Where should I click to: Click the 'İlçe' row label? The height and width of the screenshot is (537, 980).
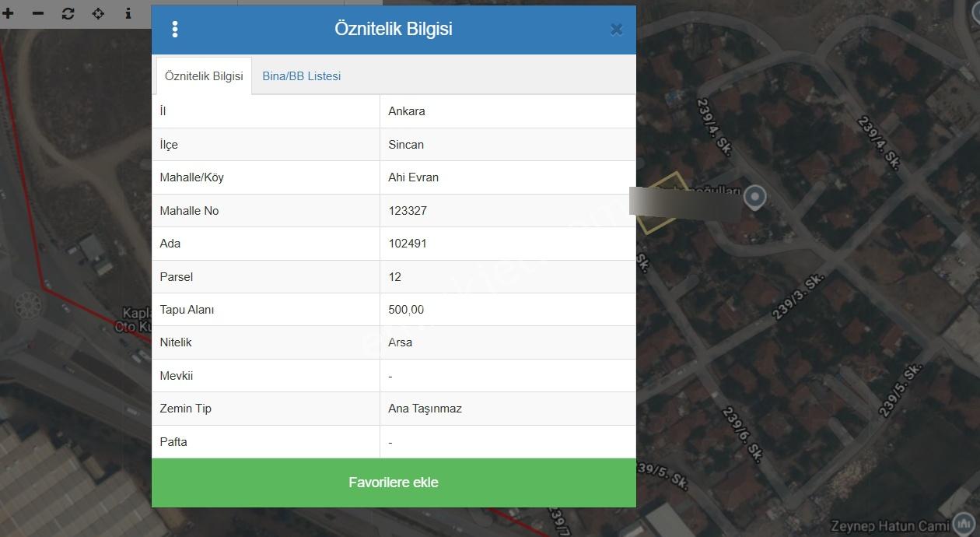(x=169, y=145)
